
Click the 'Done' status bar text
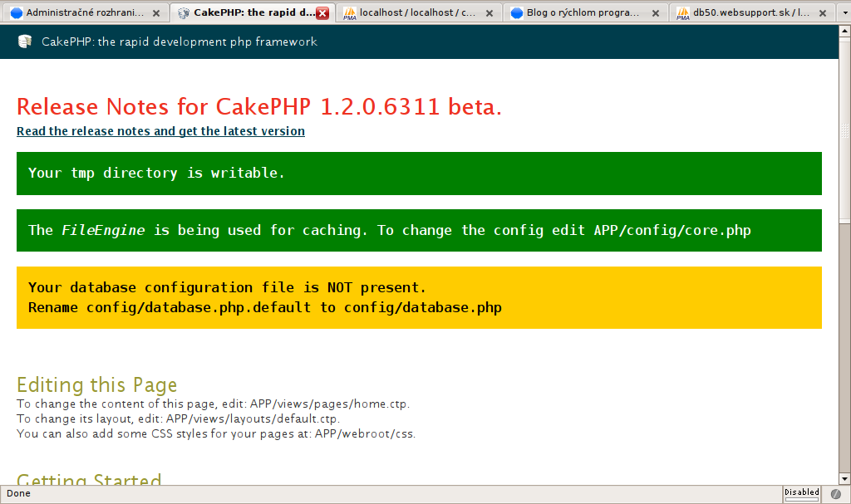click(18, 493)
